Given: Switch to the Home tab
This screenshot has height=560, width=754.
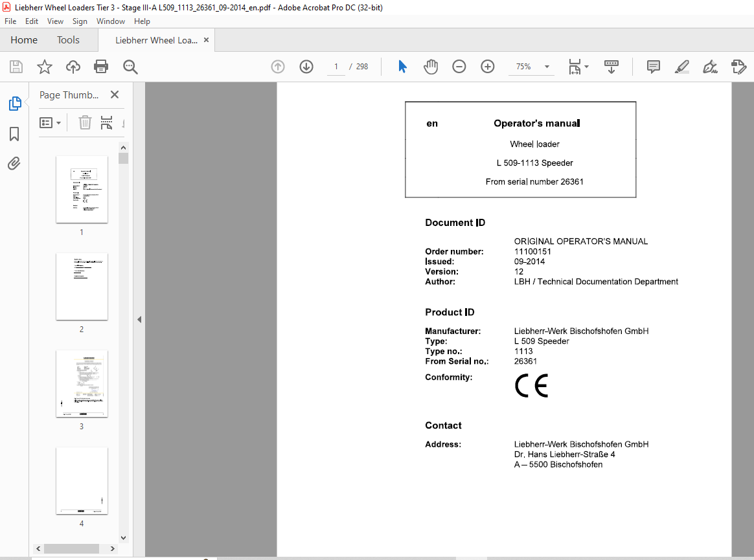Looking at the screenshot, I should (24, 40).
